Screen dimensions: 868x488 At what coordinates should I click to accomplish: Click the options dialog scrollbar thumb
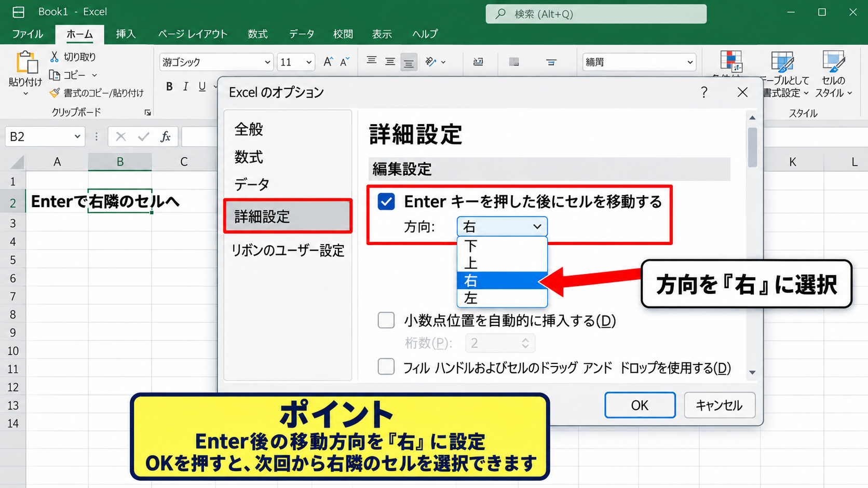752,147
